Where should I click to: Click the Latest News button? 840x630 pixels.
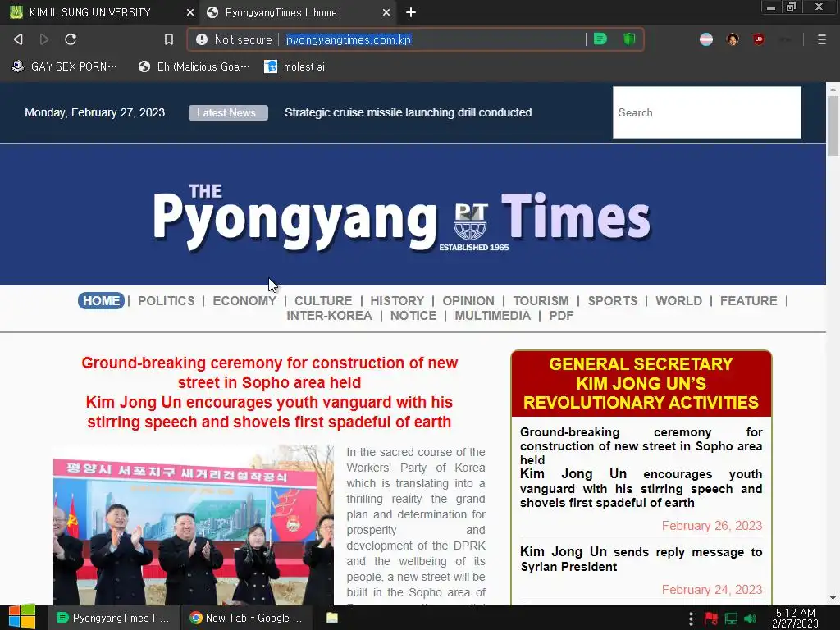point(228,112)
